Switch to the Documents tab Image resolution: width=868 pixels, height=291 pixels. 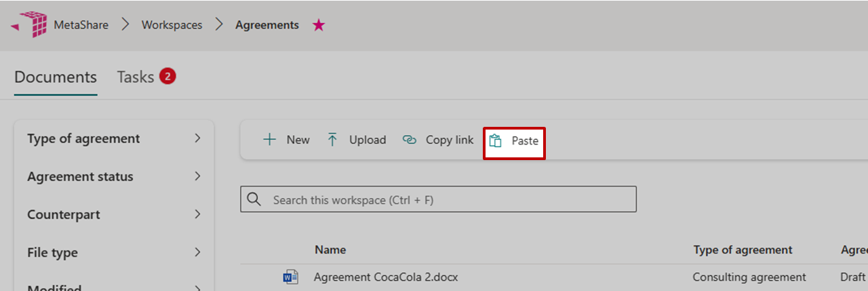56,77
